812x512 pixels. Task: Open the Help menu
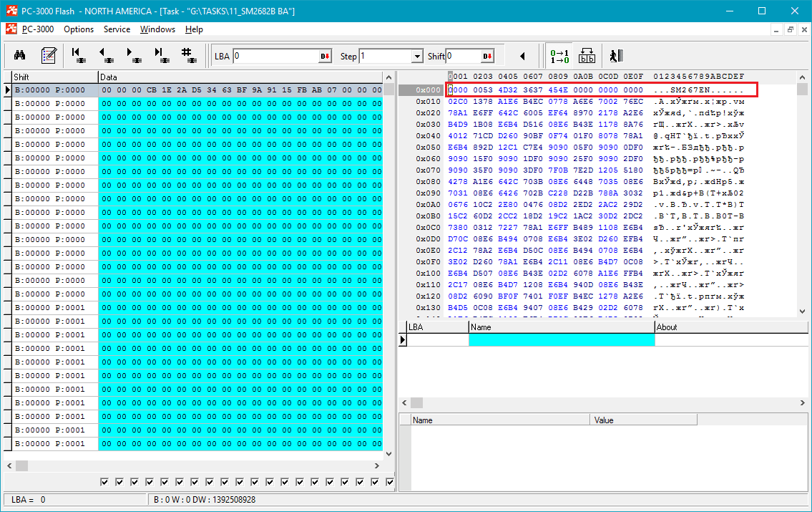(x=194, y=29)
